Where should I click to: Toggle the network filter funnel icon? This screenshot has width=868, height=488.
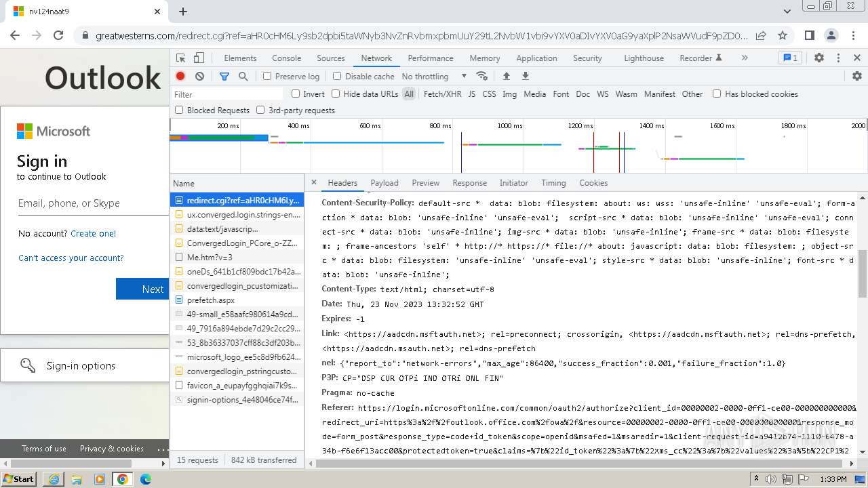[x=224, y=76]
